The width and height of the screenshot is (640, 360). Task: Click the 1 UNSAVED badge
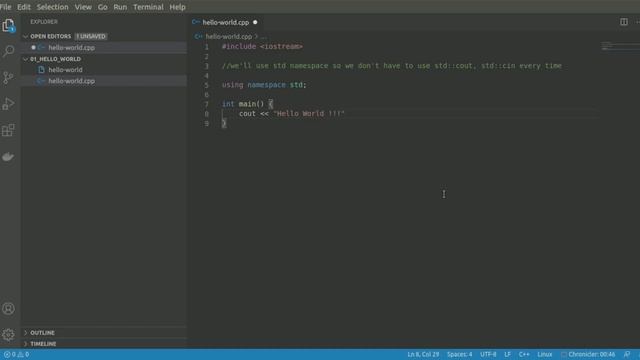[91, 36]
